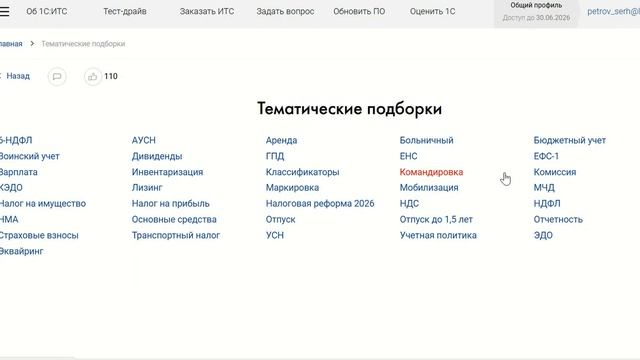This screenshot has width=640, height=360.
Task: Open the Тест-драйв menu item
Action: pyautogui.click(x=124, y=11)
